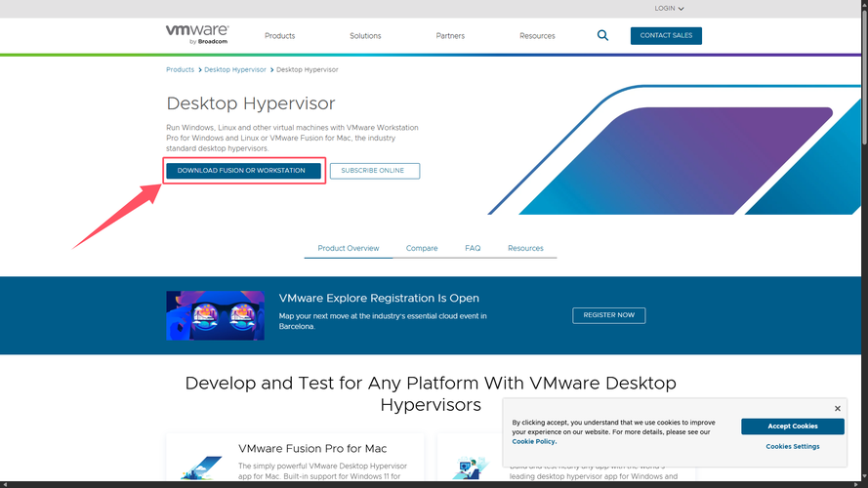Click the Contact Sales button

coord(666,35)
